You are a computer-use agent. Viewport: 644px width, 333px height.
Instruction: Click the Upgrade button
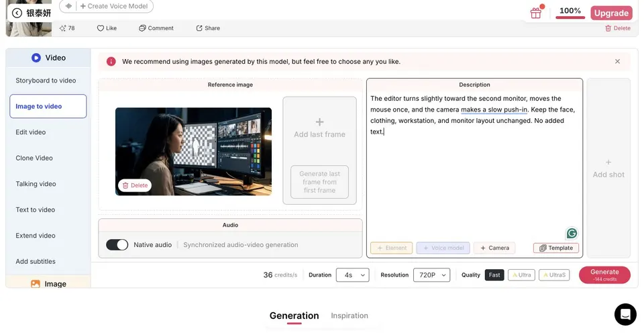pyautogui.click(x=611, y=13)
